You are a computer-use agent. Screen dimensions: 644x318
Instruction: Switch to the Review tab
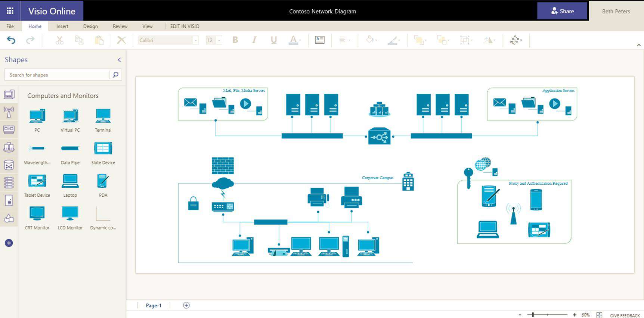120,26
